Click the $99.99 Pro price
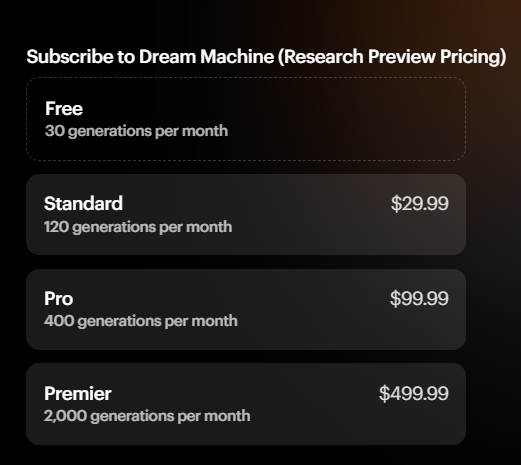 point(419,298)
